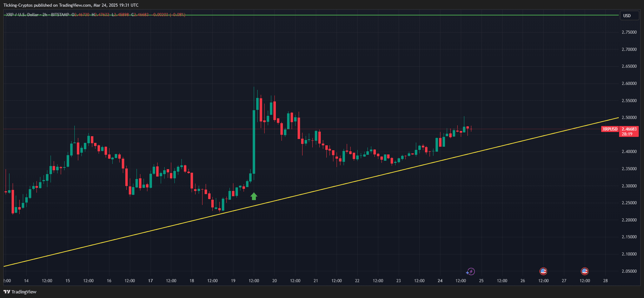Screen dimensions: 644x298
Task: Click bold date label 24 on time axis
Action: (440, 281)
